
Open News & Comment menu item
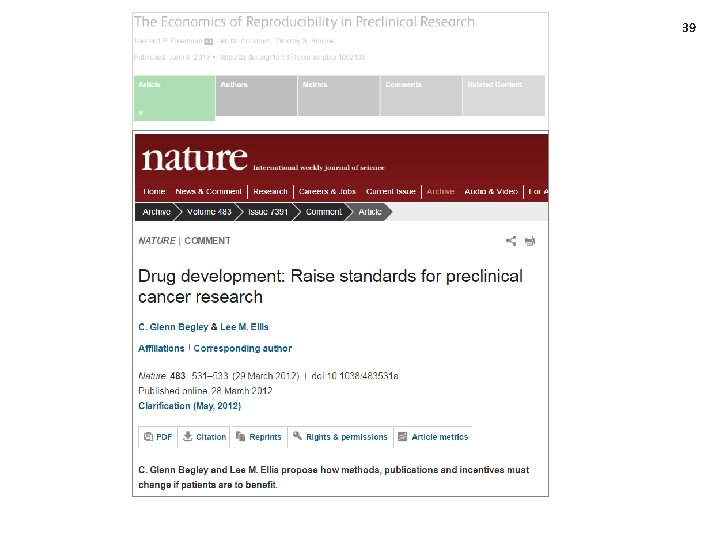[x=208, y=191]
